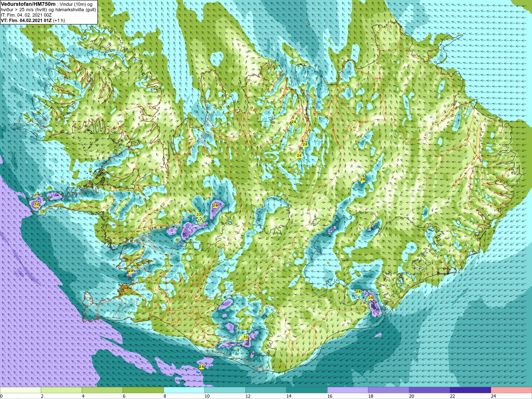Click the 18–20 medium purple legend swatch
This screenshot has width=532, height=399.
pos(389,390)
